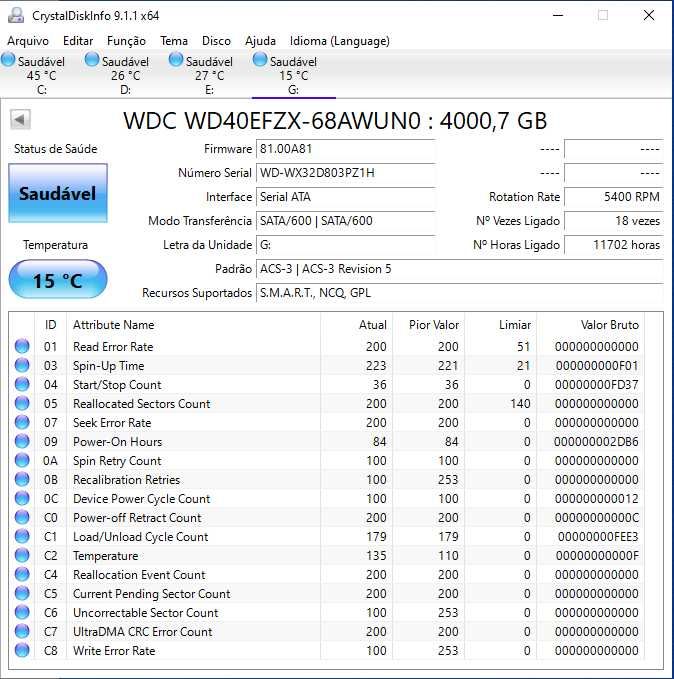Click raw value 000000002DB6 of Power-On Hours

[x=596, y=442]
